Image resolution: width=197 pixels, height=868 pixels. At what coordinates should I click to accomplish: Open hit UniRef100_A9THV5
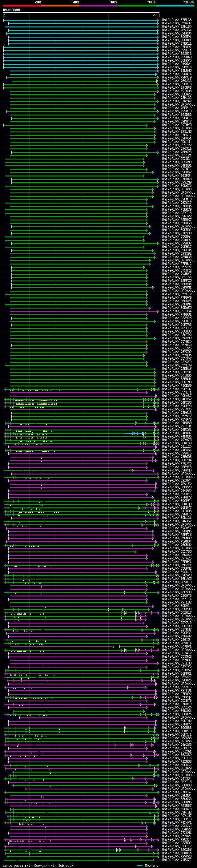(176, 125)
